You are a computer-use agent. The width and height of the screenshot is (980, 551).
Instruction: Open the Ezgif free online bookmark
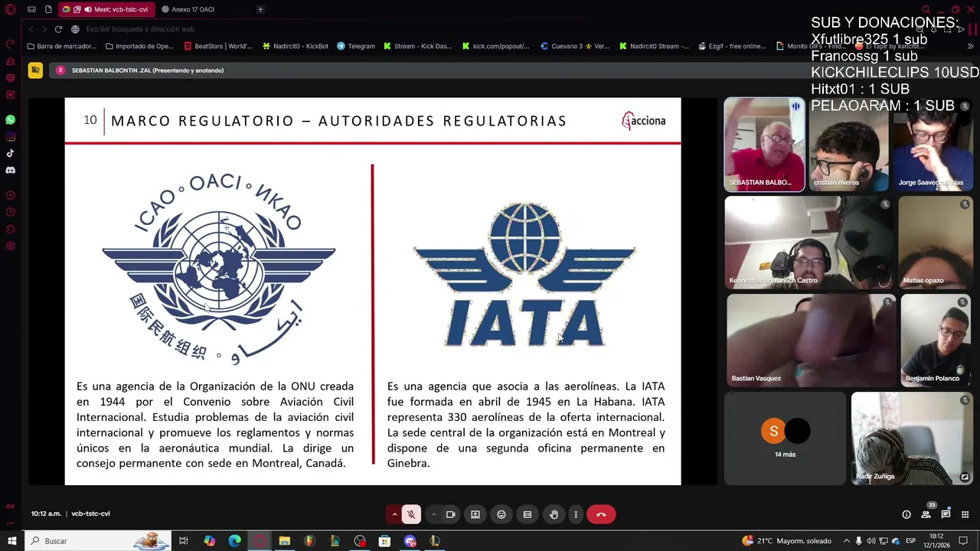732,46
